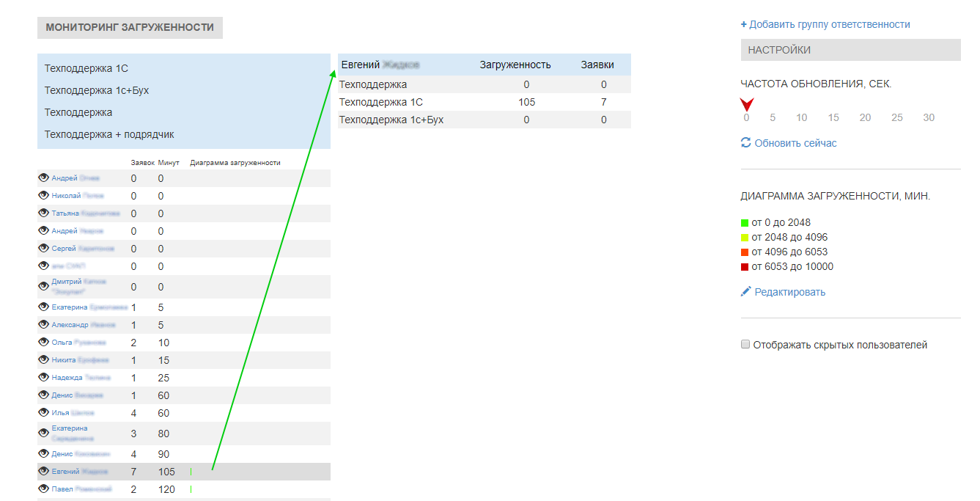
Task: Click the pencil icon next to Редактировать
Action: (746, 292)
